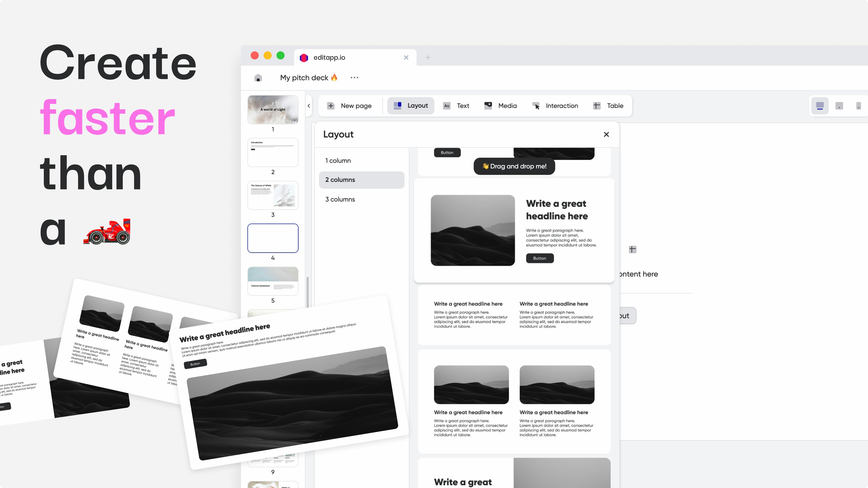Close the Layout panel
Image resolution: width=868 pixels, height=488 pixels.
[607, 134]
